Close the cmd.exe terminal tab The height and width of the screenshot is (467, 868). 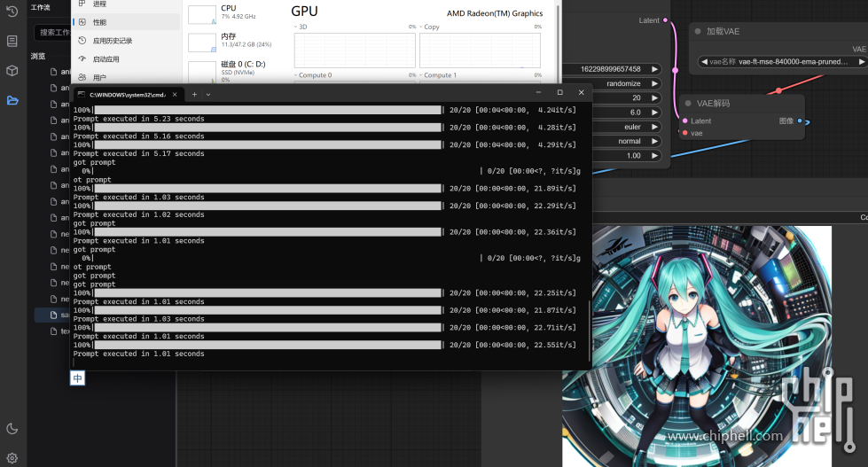[175, 94]
